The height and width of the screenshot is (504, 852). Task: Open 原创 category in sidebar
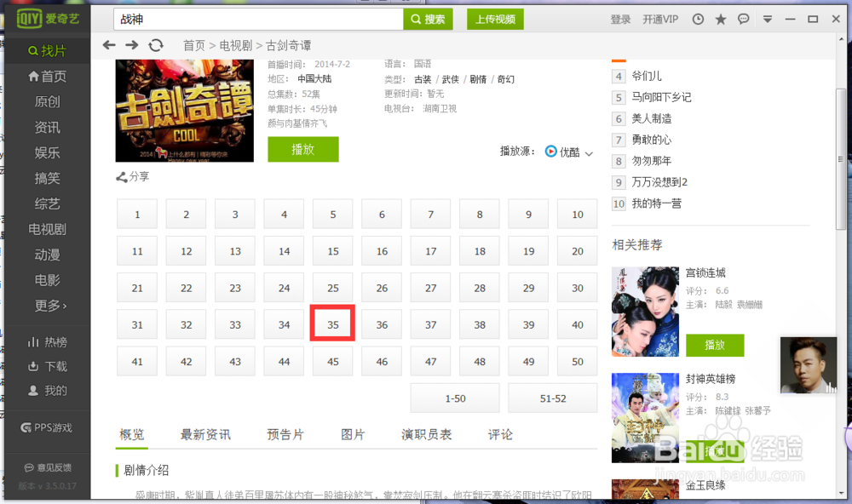47,101
